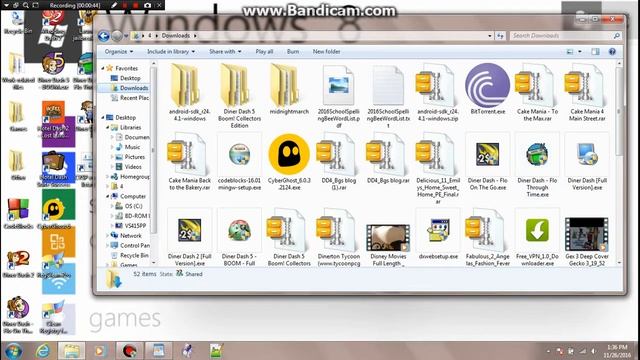Select android-sdk_r24.4.1-windows.zip archive
The width and height of the screenshot is (640, 360).
(438, 93)
